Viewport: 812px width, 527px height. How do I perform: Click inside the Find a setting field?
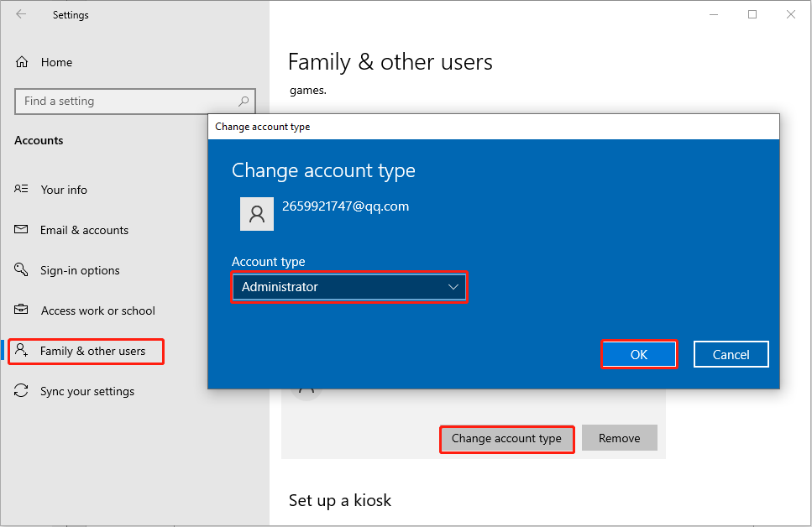point(126,101)
